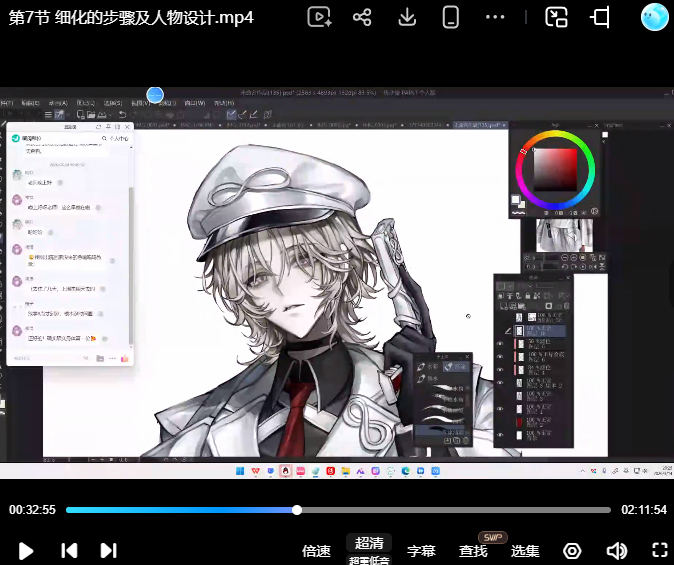This screenshot has width=674, height=565.
Task: Click the crop frame icon in header
Action: tap(600, 18)
